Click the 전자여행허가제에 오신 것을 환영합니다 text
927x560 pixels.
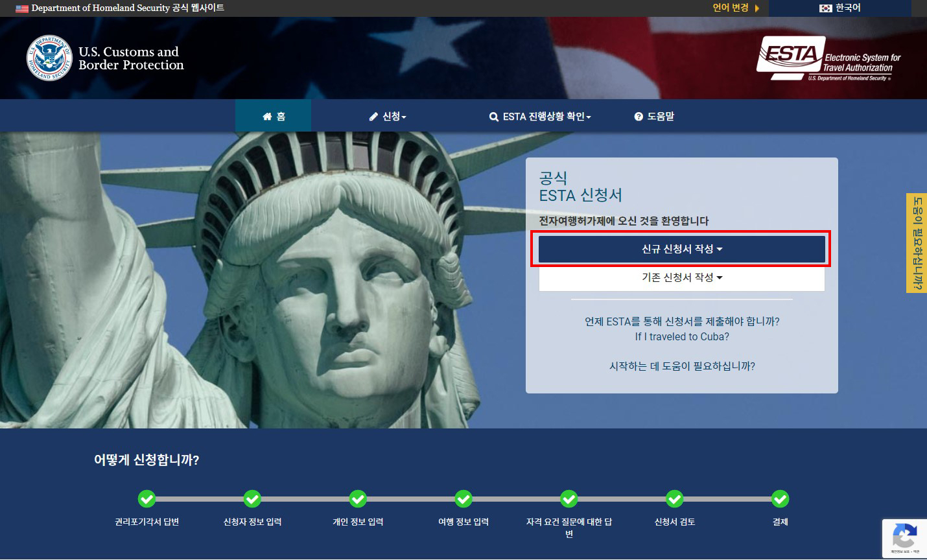[x=624, y=221]
